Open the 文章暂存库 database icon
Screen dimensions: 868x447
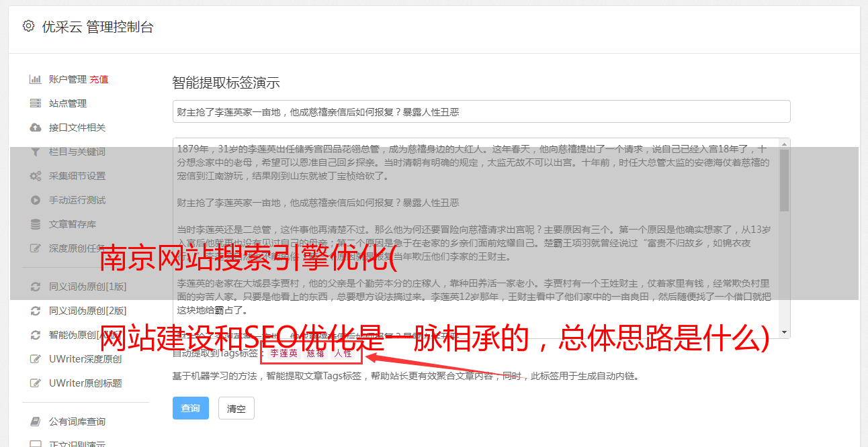click(x=36, y=224)
